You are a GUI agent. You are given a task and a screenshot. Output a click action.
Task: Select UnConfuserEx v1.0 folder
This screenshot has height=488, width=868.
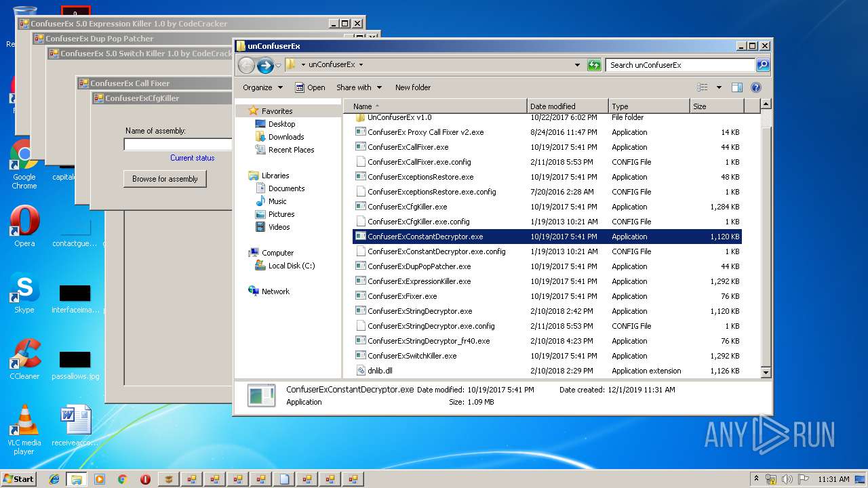click(547, 117)
